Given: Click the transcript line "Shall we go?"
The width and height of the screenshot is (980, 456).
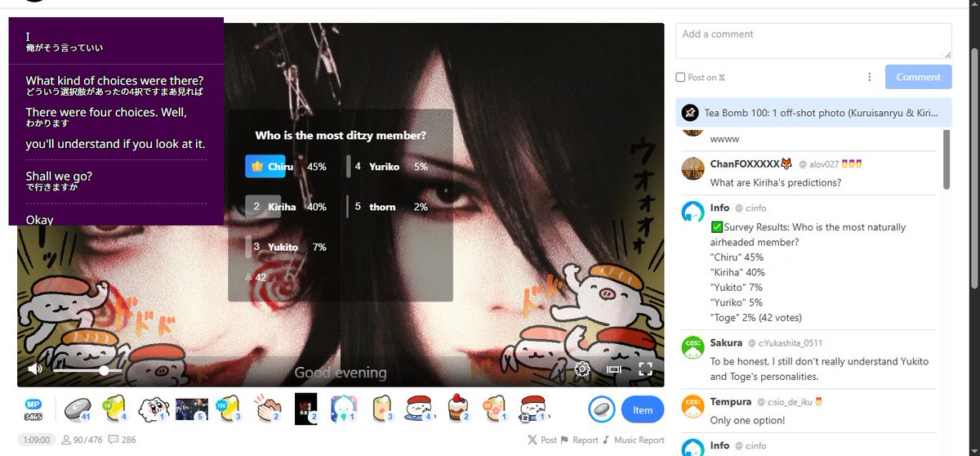Looking at the screenshot, I should 59,176.
